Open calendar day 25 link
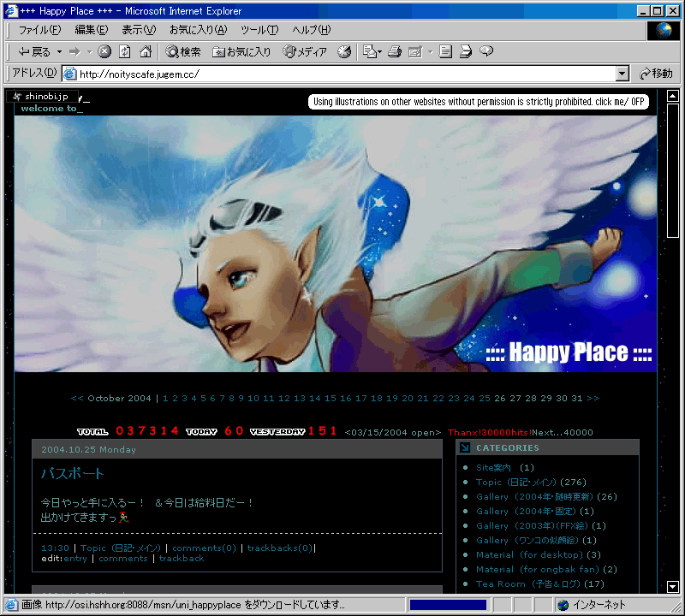This screenshot has height=616, width=685. point(485,398)
